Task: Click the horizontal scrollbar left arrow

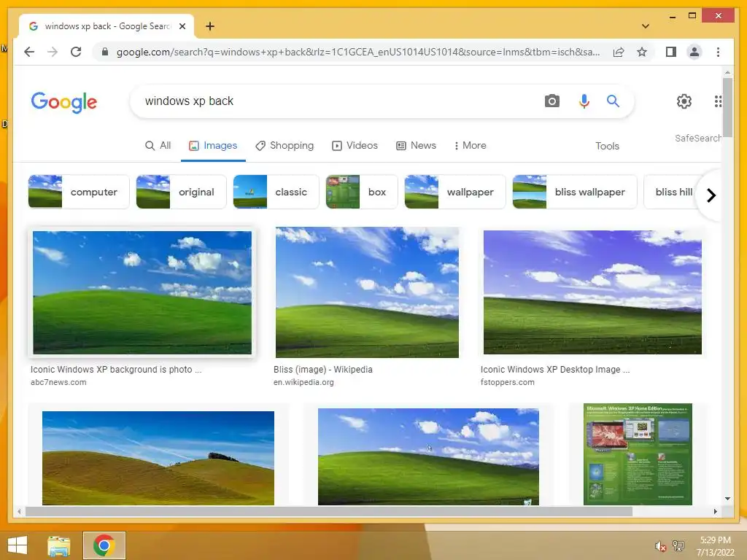Action: coord(19,511)
